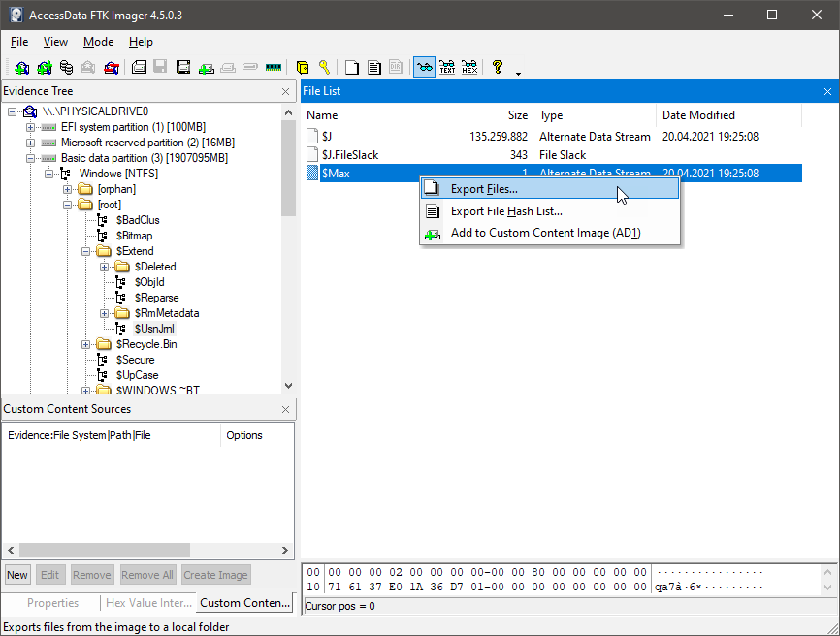Open the toolbar options dropdown arrow
The image size is (840, 636).
(518, 74)
